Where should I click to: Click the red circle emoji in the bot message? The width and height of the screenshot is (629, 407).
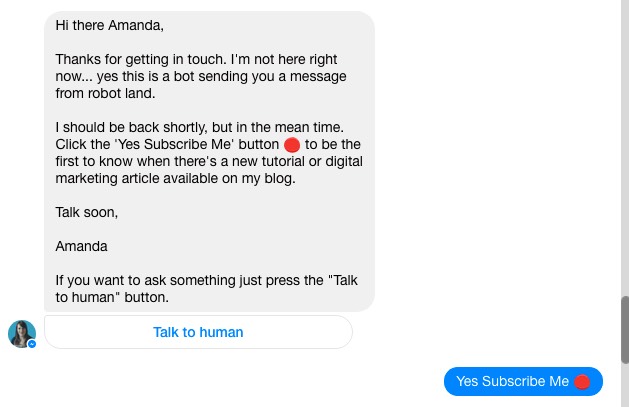292,145
